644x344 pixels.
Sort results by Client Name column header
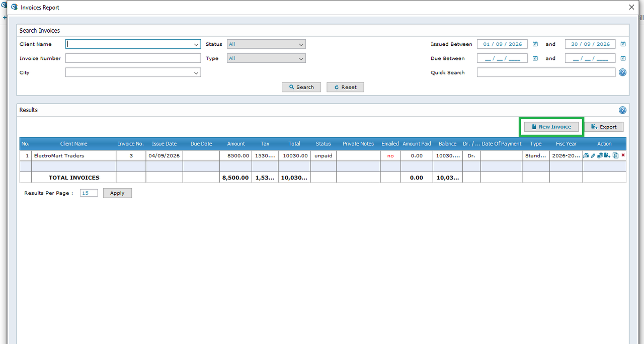point(74,144)
